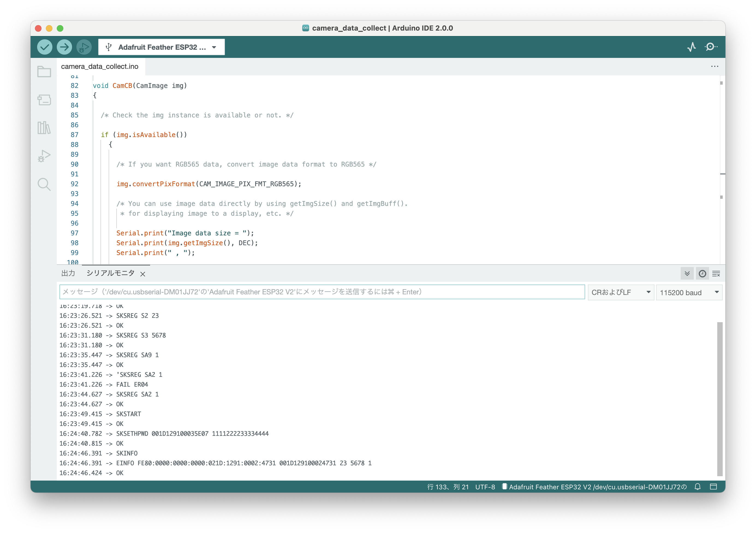Open the sidebar Search panel
Screen dimensions: 756x533
[44, 185]
